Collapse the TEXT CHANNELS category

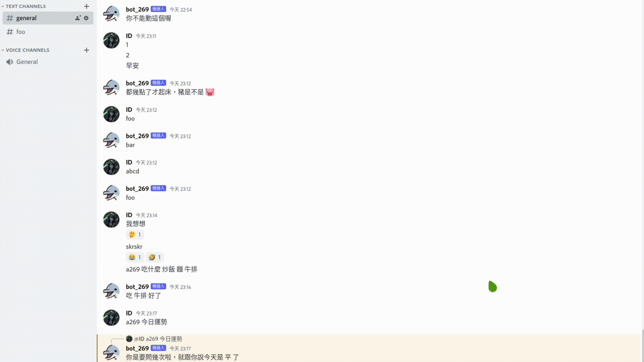pyautogui.click(x=23, y=6)
